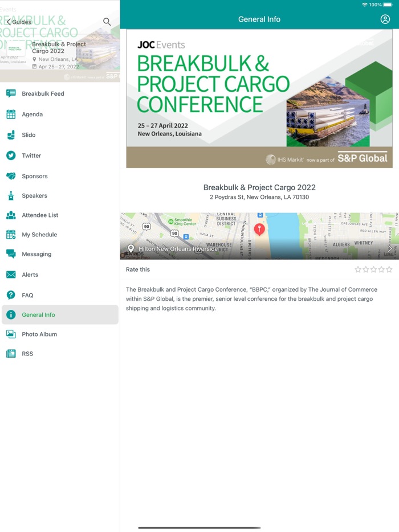Click the Alerts envelope icon

click(11, 275)
